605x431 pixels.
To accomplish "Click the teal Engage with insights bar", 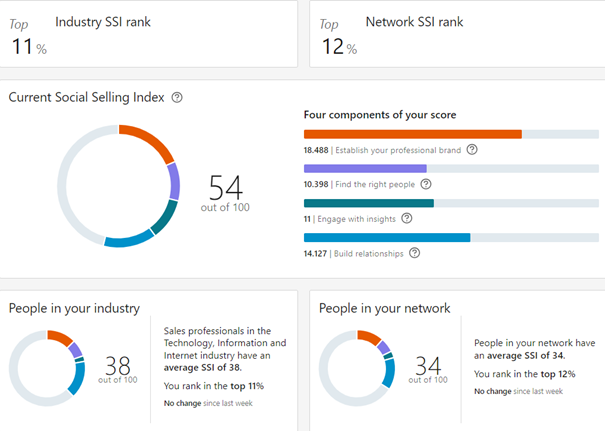I will point(368,203).
